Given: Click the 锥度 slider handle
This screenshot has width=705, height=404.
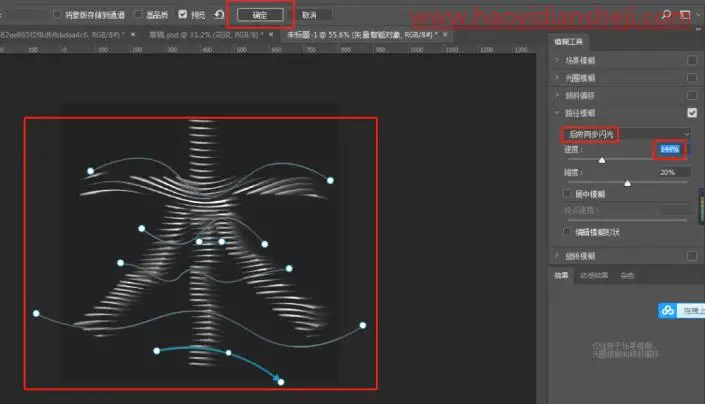Looking at the screenshot, I should (x=628, y=183).
